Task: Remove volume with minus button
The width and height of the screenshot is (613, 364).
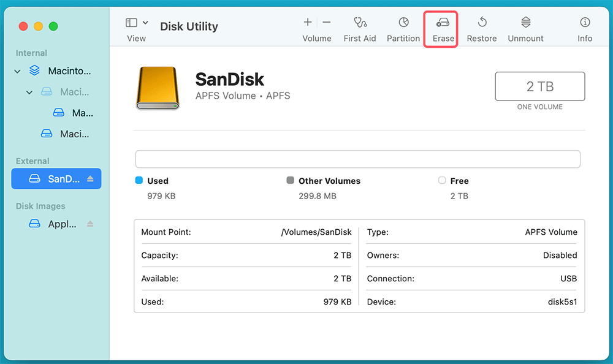Action: point(327,23)
